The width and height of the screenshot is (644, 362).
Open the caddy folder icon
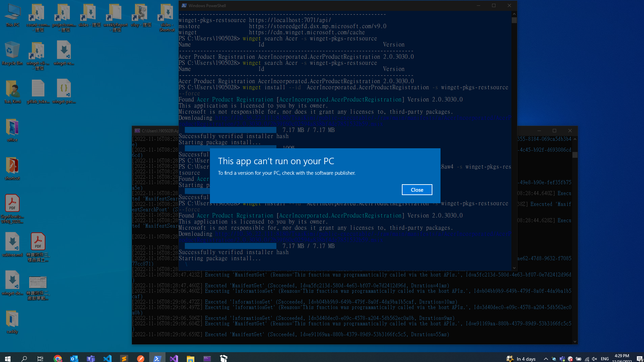pyautogui.click(x=12, y=322)
